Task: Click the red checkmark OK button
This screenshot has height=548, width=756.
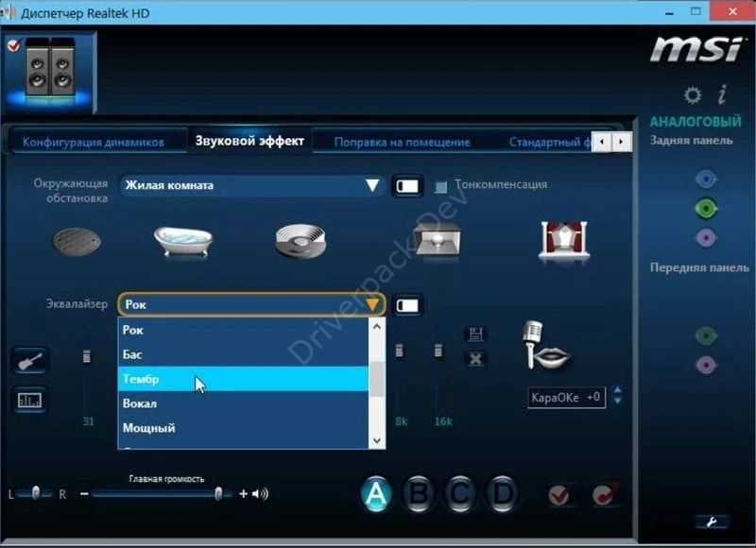Action: (559, 494)
